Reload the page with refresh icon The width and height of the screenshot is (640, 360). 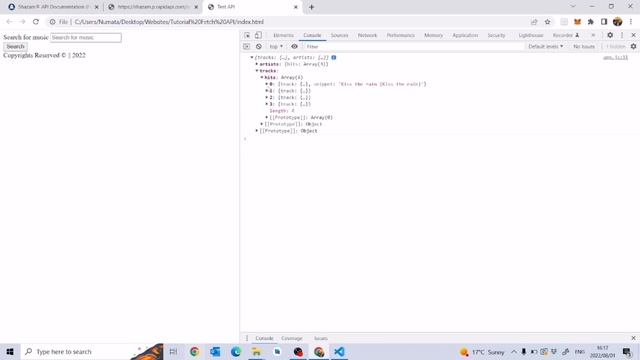[x=36, y=22]
